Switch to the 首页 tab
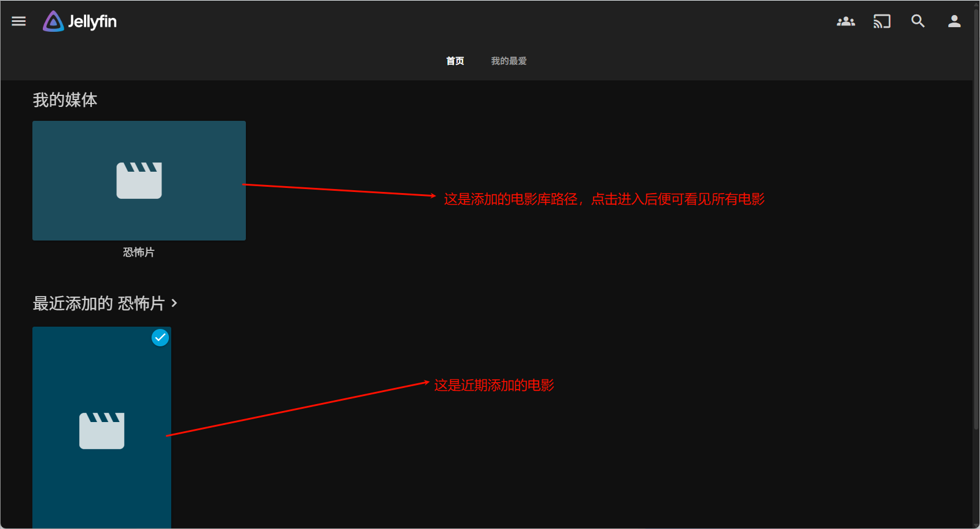 [455, 61]
